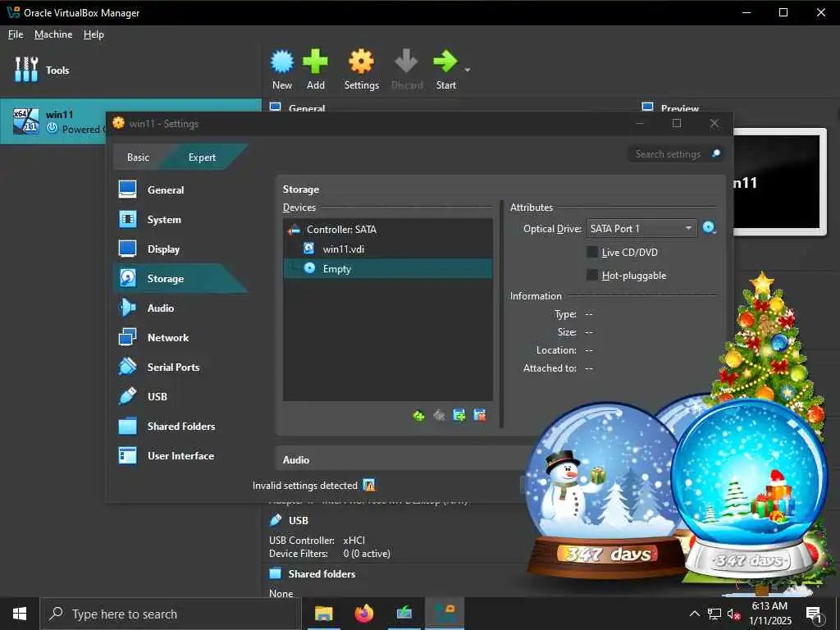
Task: Start the VM with the green arrow
Action: point(445,70)
